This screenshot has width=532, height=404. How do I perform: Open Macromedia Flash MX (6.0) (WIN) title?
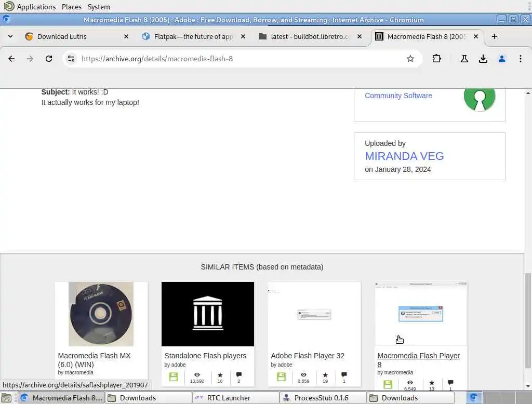point(94,360)
